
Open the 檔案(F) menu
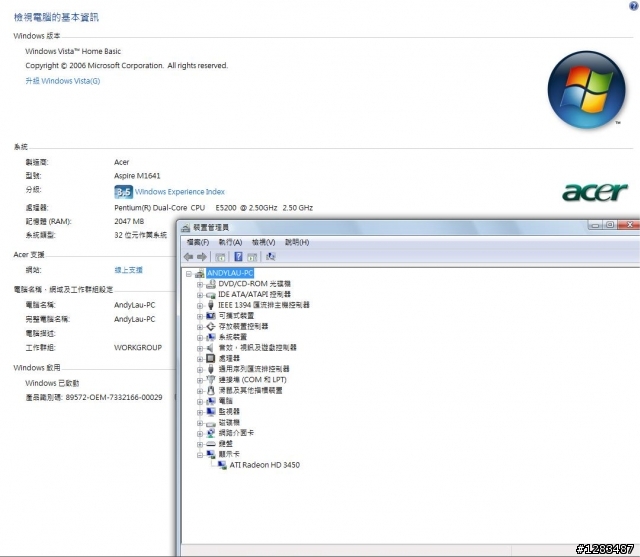pyautogui.click(x=198, y=242)
